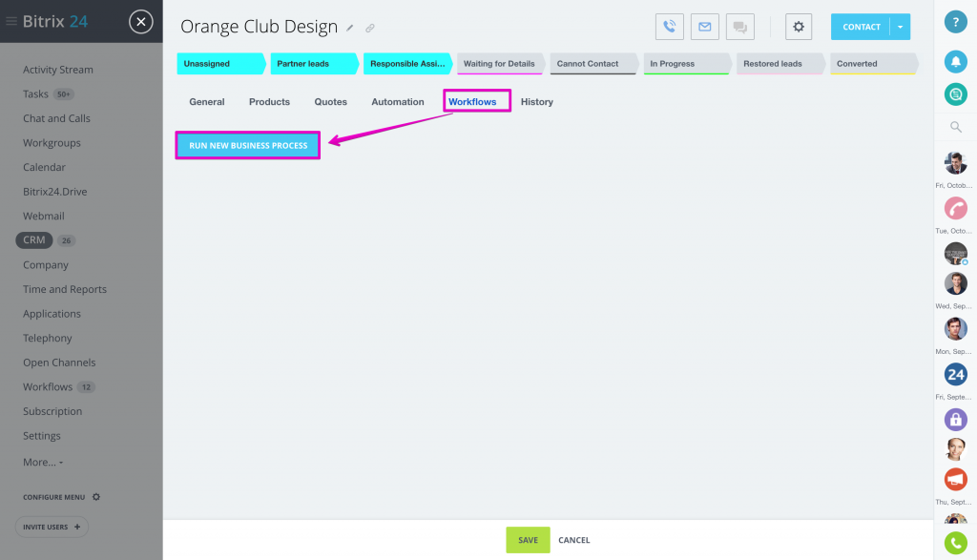The image size is (977, 560).
Task: Start a phone call with the lead
Action: (669, 27)
